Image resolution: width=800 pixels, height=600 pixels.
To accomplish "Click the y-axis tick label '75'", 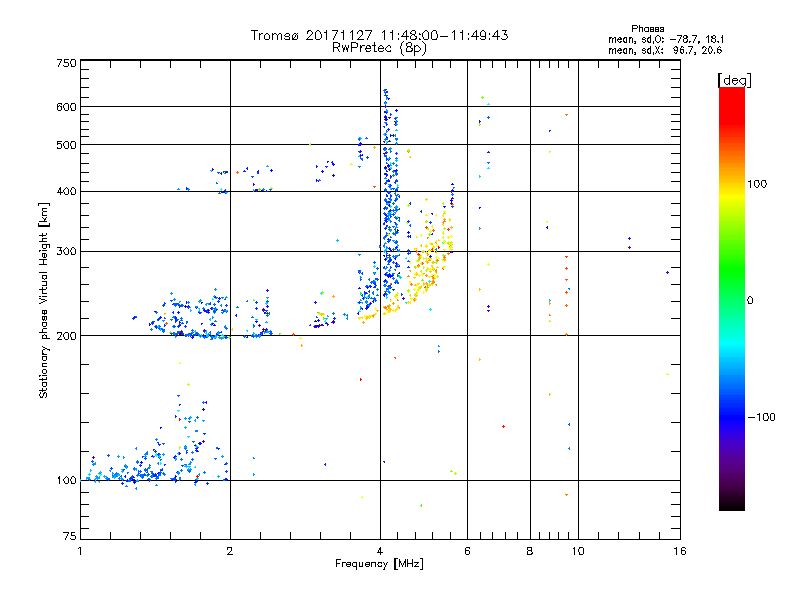I will [70, 536].
